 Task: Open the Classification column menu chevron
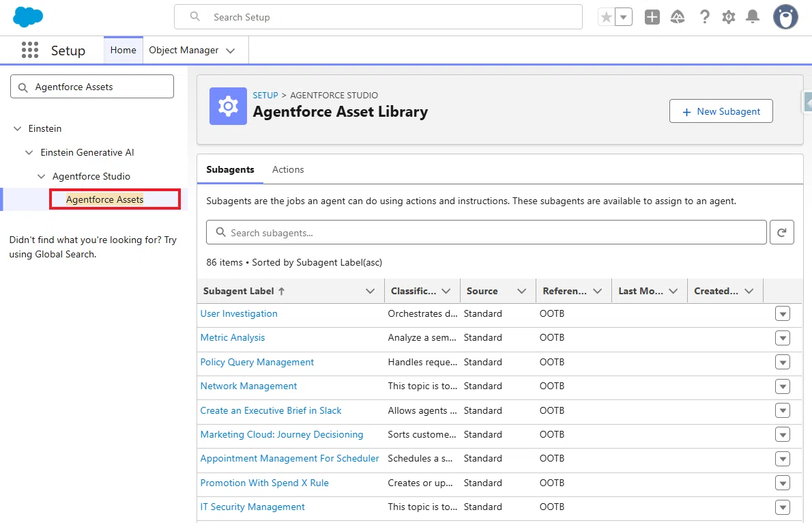pos(446,292)
